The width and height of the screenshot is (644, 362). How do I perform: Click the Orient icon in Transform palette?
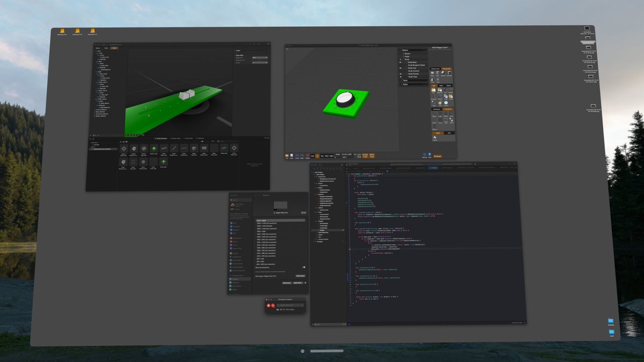pos(452,120)
